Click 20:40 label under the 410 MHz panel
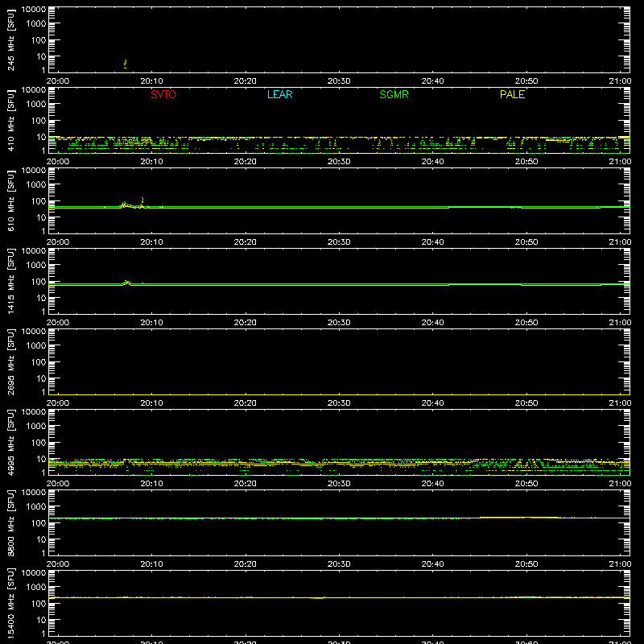The image size is (644, 644). click(x=432, y=162)
